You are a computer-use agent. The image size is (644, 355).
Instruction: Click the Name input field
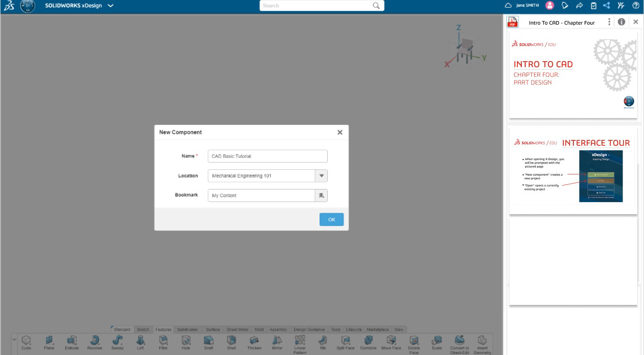tap(267, 156)
